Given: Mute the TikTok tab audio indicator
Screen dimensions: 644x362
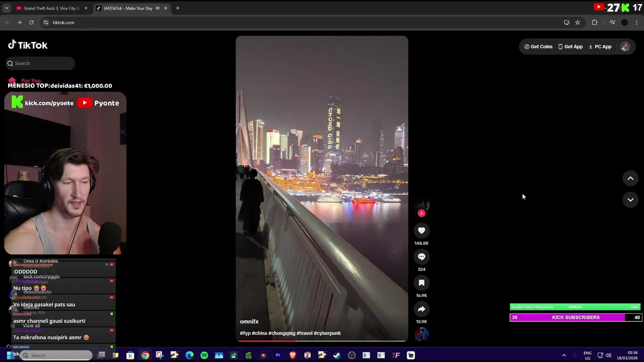Looking at the screenshot, I should (x=157, y=8).
